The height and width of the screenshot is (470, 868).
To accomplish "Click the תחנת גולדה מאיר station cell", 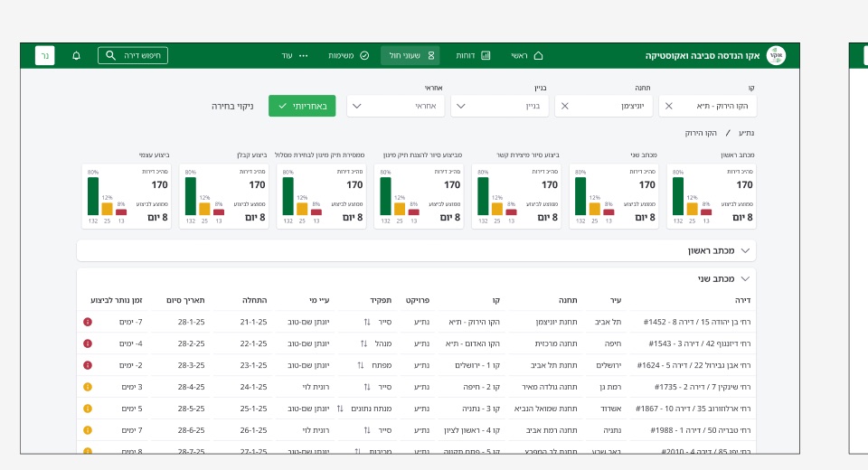I will click(x=549, y=387).
